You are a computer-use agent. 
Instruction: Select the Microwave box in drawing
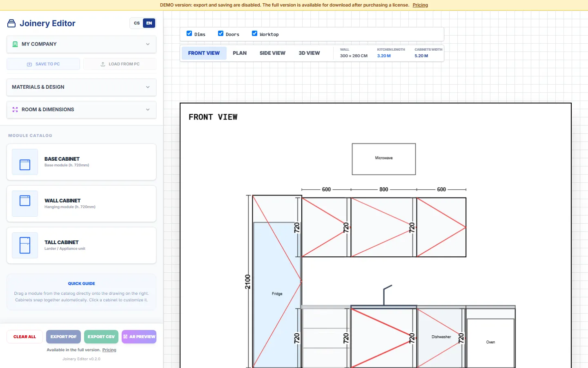click(x=384, y=159)
